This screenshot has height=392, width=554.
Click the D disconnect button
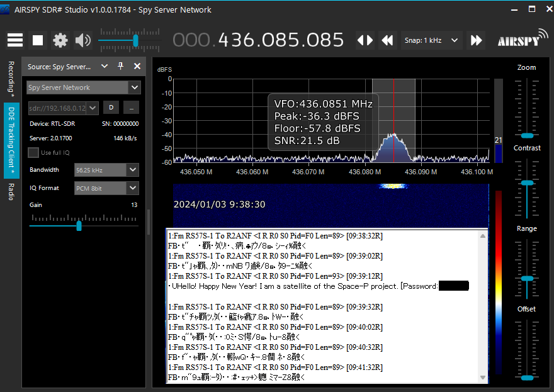tap(111, 108)
